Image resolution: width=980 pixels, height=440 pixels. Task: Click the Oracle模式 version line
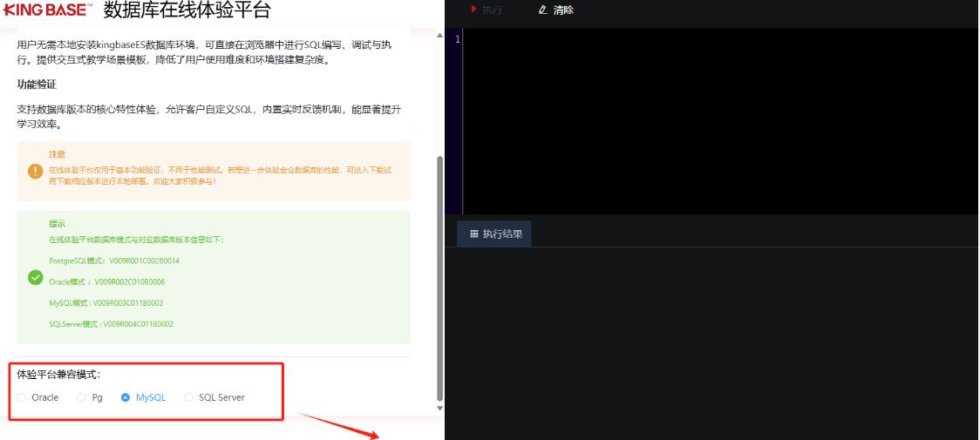pos(107,282)
